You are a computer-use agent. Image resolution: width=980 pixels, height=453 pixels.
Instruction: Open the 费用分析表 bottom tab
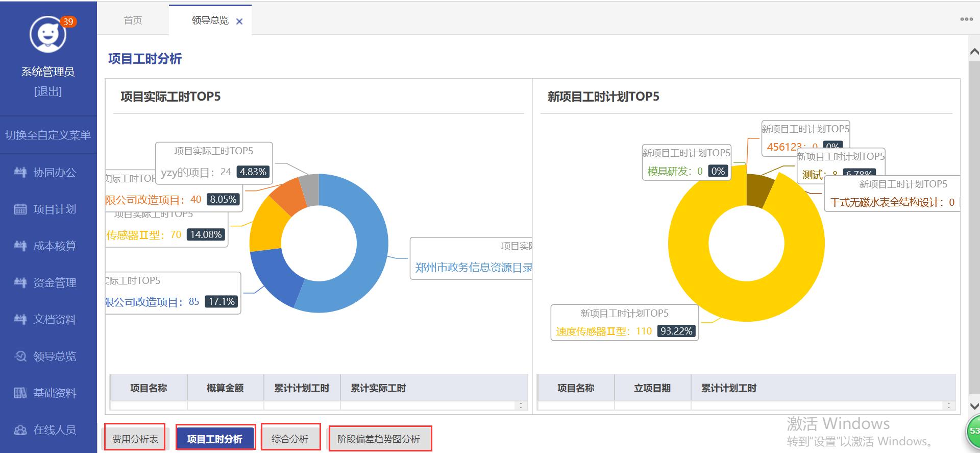click(135, 439)
